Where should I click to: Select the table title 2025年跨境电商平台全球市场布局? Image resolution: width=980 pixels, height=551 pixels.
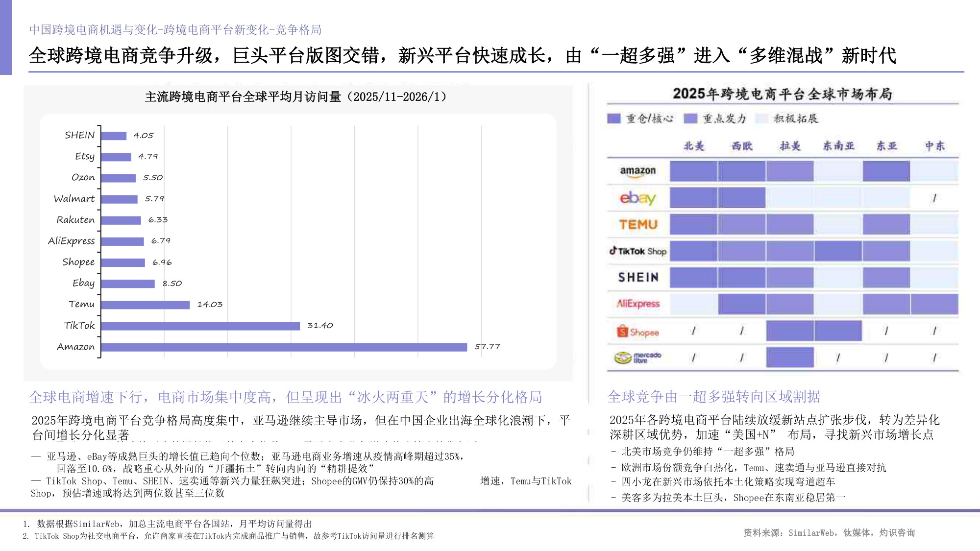point(782,94)
